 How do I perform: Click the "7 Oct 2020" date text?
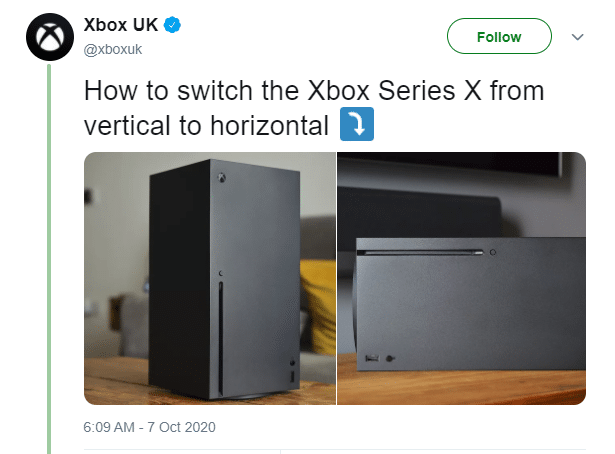click(182, 427)
